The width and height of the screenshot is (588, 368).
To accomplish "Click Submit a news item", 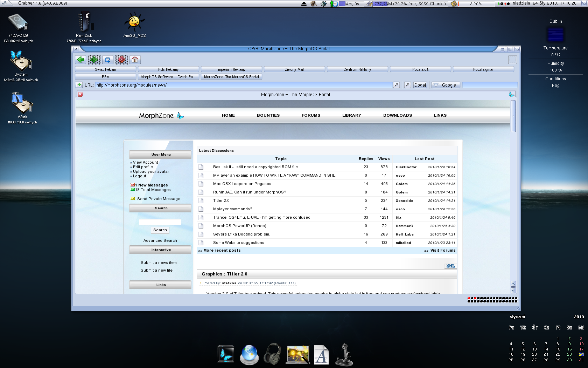I will point(159,263).
